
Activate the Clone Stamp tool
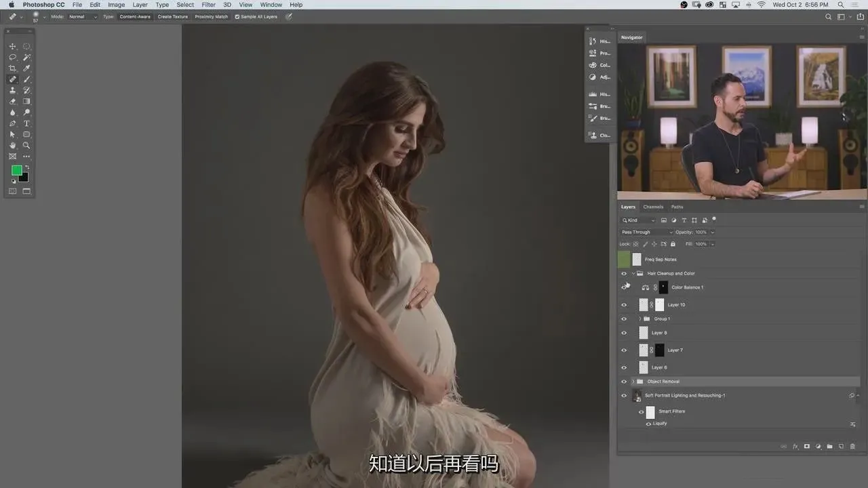point(12,90)
